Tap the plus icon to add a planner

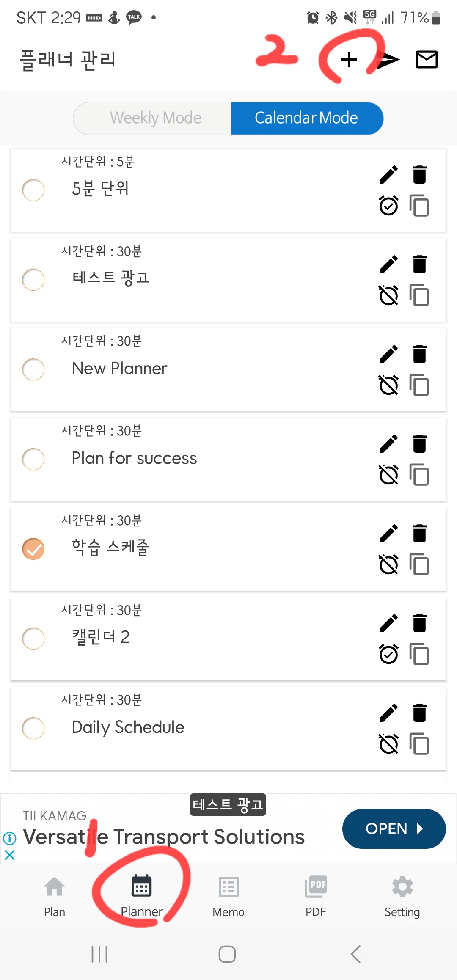[349, 60]
